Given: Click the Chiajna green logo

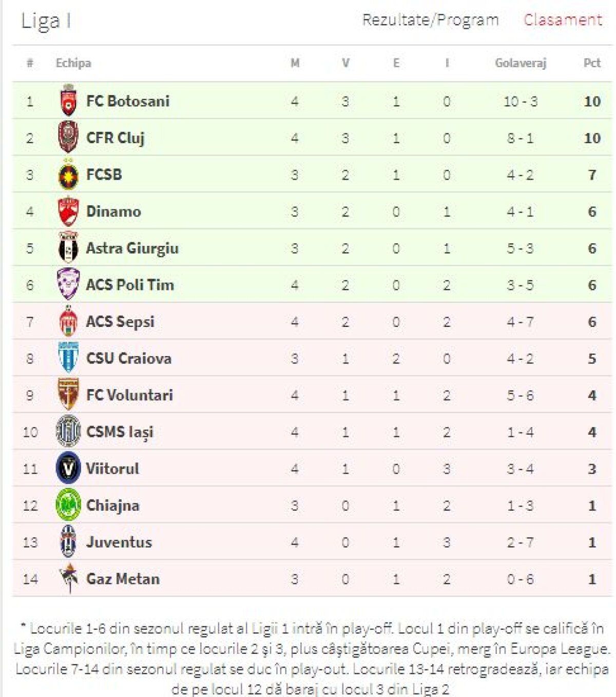Looking at the screenshot, I should [x=68, y=505].
